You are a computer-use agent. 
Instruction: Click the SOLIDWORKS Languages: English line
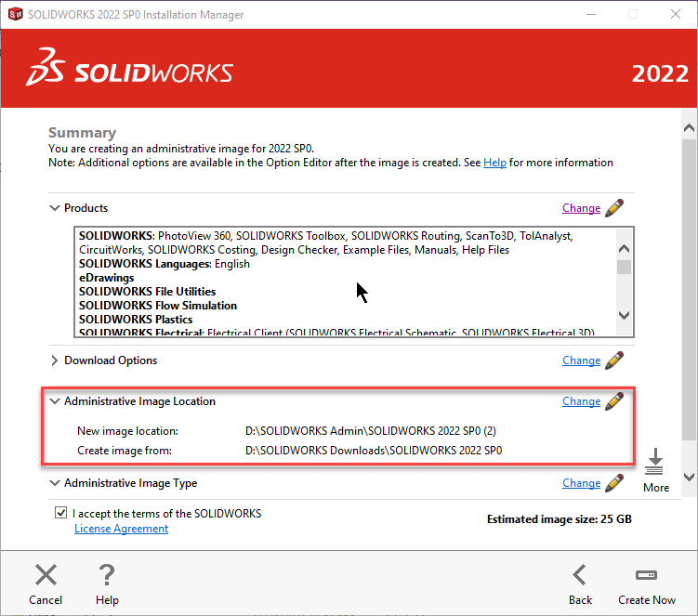pyautogui.click(x=165, y=264)
